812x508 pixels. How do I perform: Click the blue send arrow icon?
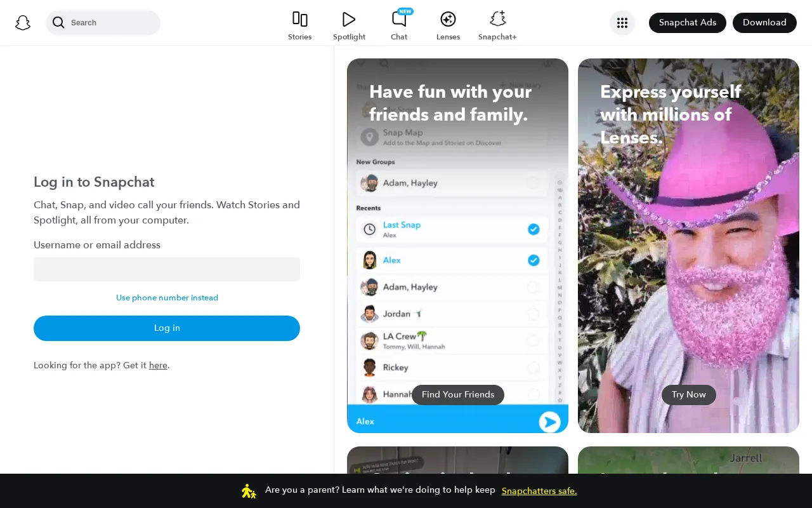[549, 422]
